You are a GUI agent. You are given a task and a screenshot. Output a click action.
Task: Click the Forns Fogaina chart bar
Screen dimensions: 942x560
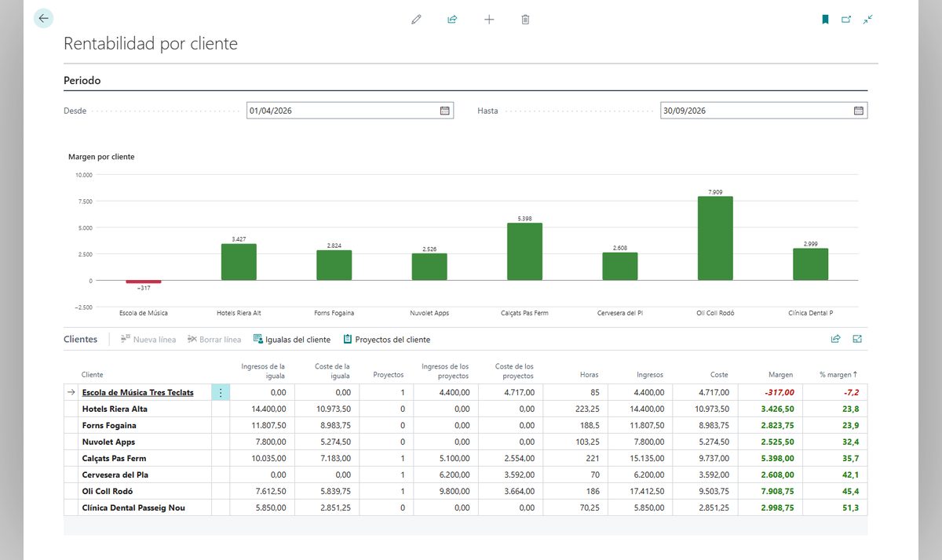(334, 265)
